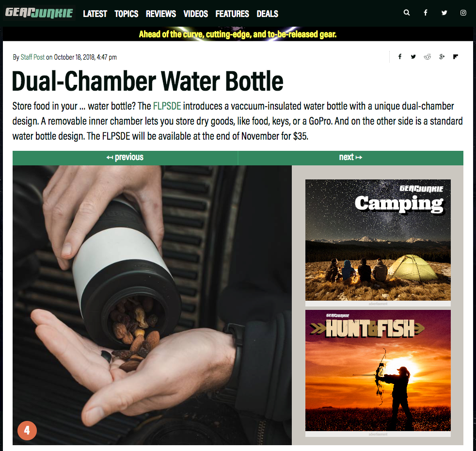Open the Latest menu item
Screen dimensions: 476x451
[95, 14]
